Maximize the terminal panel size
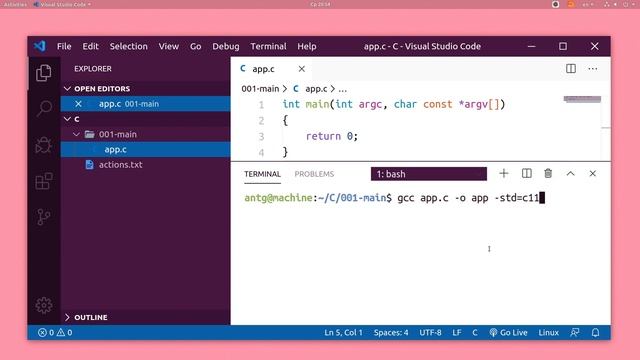The width and height of the screenshot is (640, 360). point(571,173)
